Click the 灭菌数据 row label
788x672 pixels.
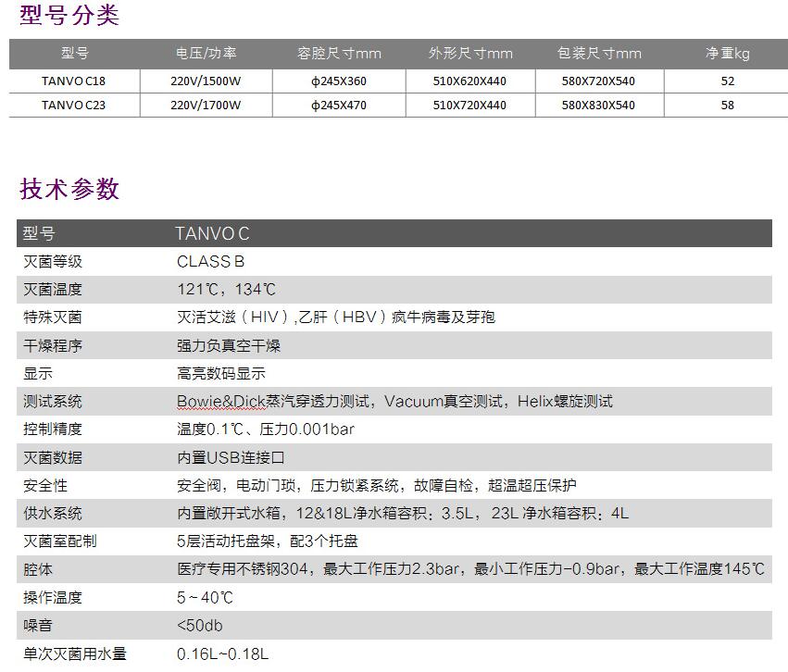[53, 457]
